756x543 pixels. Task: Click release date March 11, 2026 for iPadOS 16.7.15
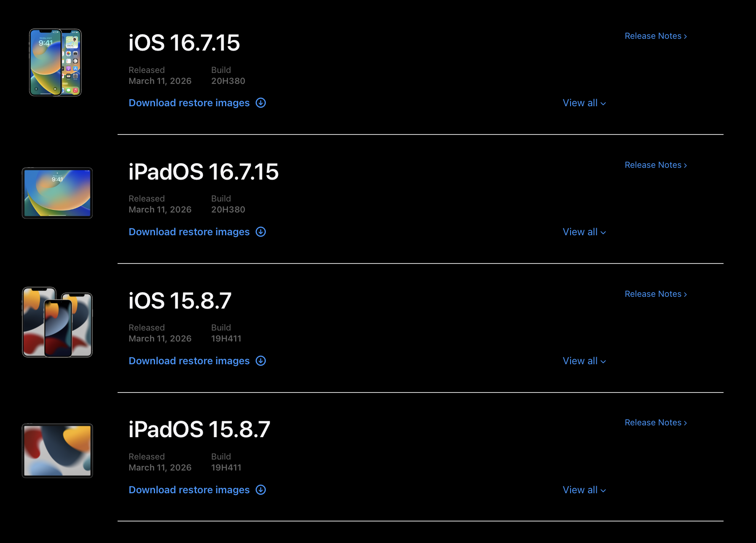point(160,210)
